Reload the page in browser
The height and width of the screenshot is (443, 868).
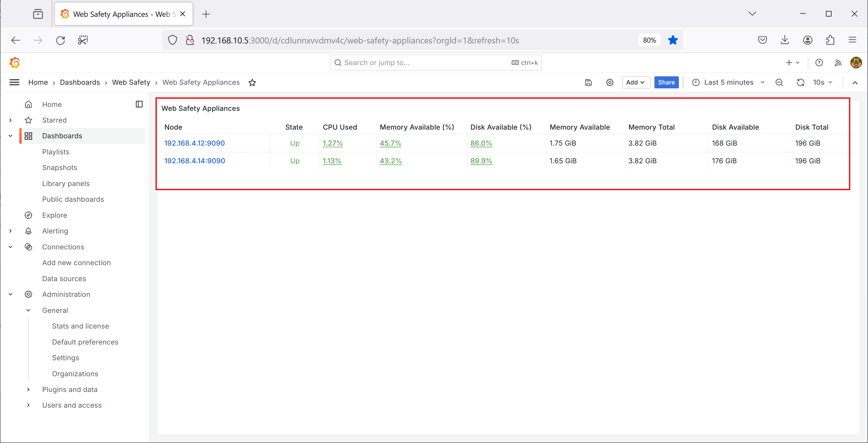(60, 40)
